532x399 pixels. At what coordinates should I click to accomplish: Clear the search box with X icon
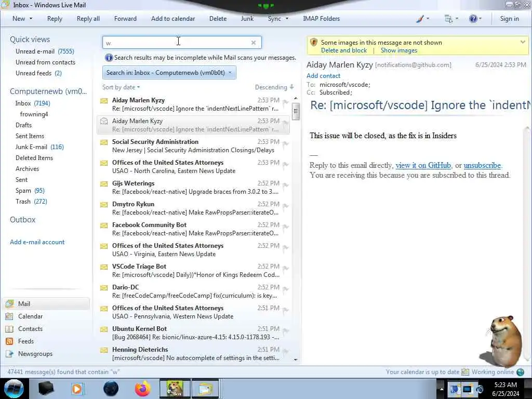(254, 43)
